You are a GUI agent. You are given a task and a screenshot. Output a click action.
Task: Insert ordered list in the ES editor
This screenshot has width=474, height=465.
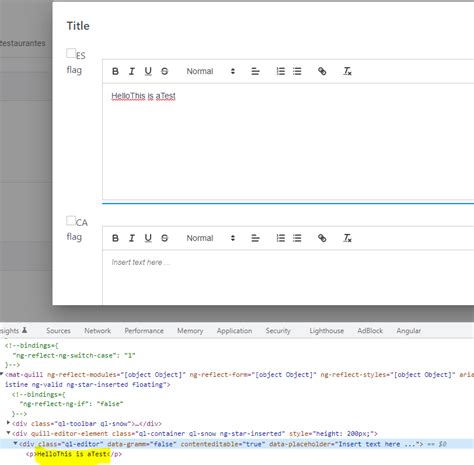click(281, 71)
